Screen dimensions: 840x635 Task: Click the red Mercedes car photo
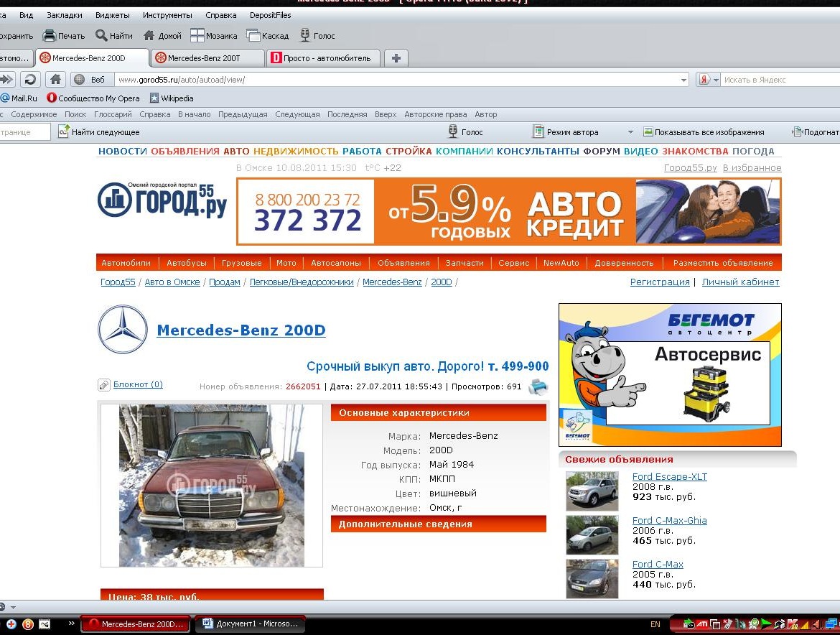[x=212, y=486]
